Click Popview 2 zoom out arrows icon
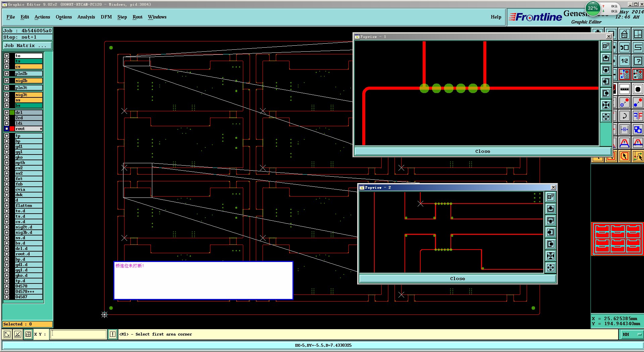 [550, 268]
